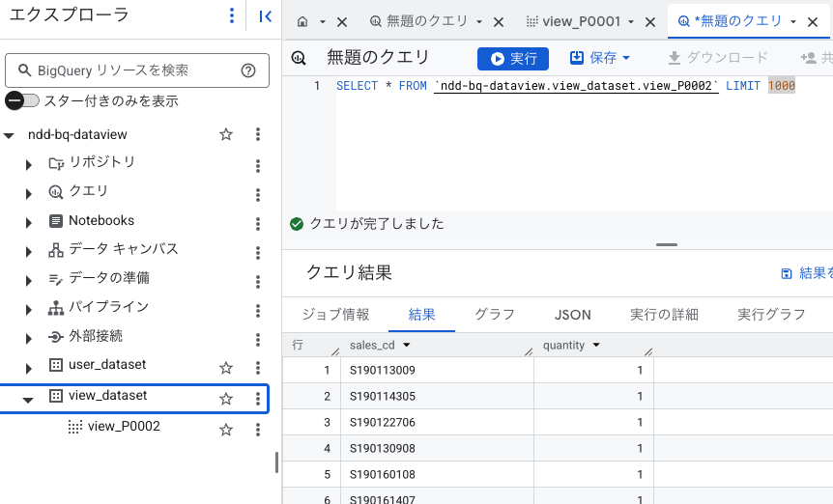The height and width of the screenshot is (504, 833).
Task: Select the 結果 tab
Action: point(421,315)
